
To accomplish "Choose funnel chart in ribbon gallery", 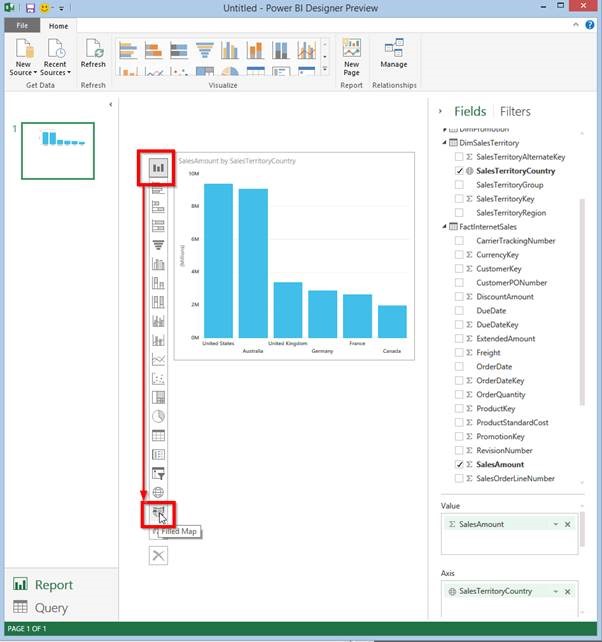I will click(x=205, y=51).
